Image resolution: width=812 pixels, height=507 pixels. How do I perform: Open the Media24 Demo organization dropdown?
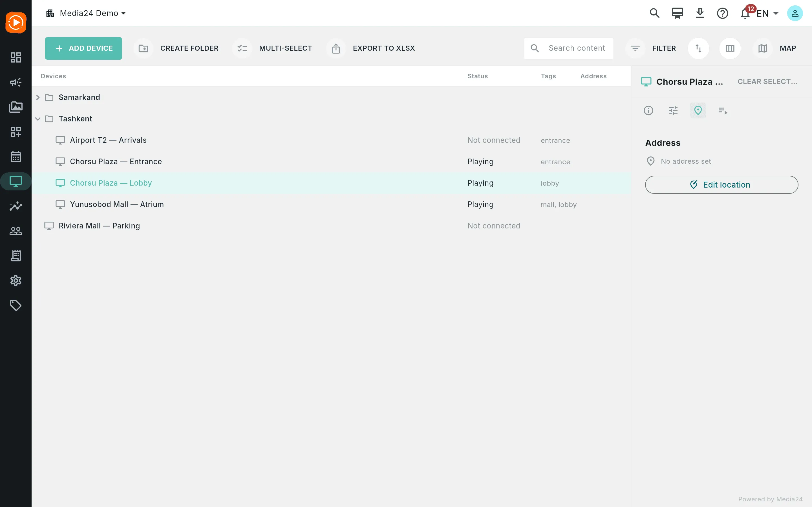pos(85,14)
